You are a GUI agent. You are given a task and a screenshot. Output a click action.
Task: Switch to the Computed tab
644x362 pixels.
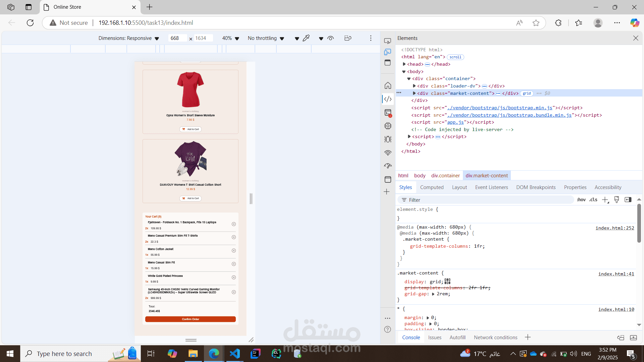tap(432, 187)
